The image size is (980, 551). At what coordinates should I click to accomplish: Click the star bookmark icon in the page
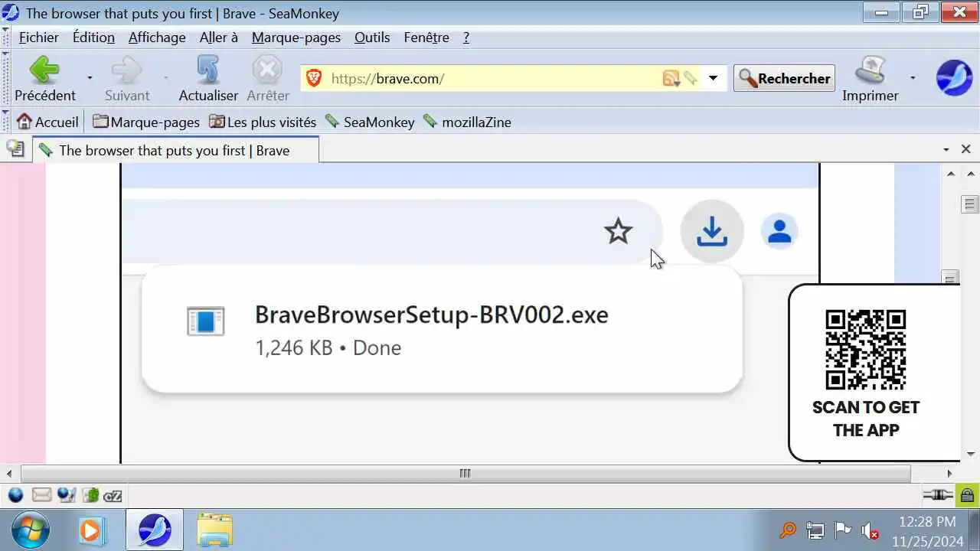click(618, 231)
